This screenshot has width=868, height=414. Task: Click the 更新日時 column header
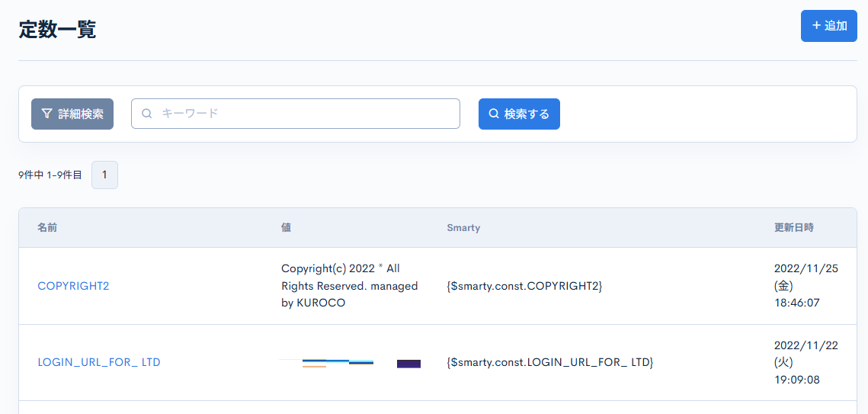click(x=793, y=228)
